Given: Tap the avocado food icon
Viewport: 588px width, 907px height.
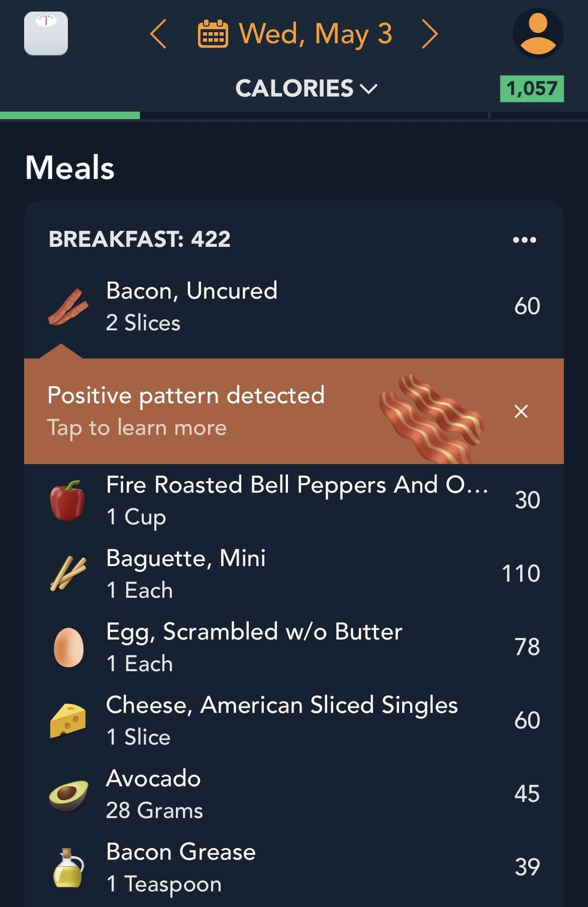Looking at the screenshot, I should (x=69, y=794).
